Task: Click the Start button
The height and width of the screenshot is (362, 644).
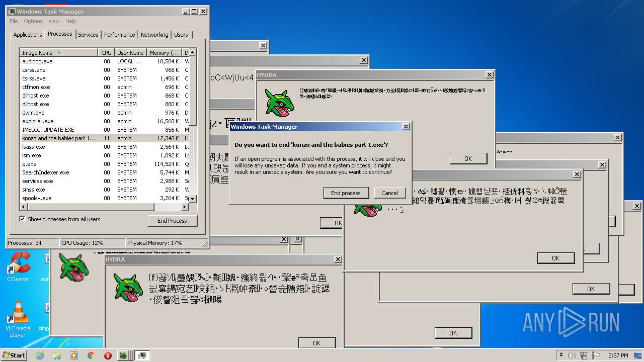Action: coord(14,355)
